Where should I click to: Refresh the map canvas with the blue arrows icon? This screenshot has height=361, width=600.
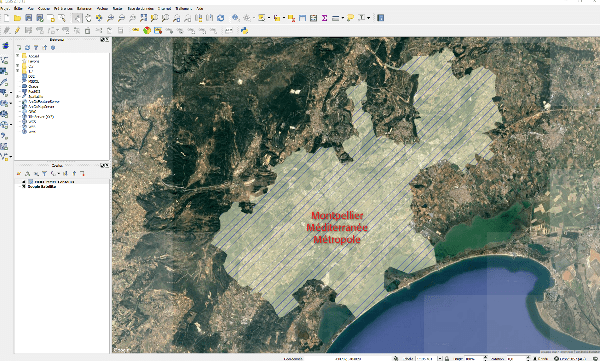pyautogui.click(x=220, y=18)
